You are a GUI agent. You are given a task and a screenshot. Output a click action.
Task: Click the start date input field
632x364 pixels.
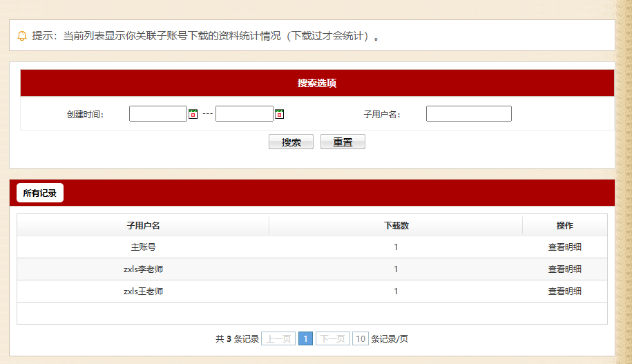[158, 114]
